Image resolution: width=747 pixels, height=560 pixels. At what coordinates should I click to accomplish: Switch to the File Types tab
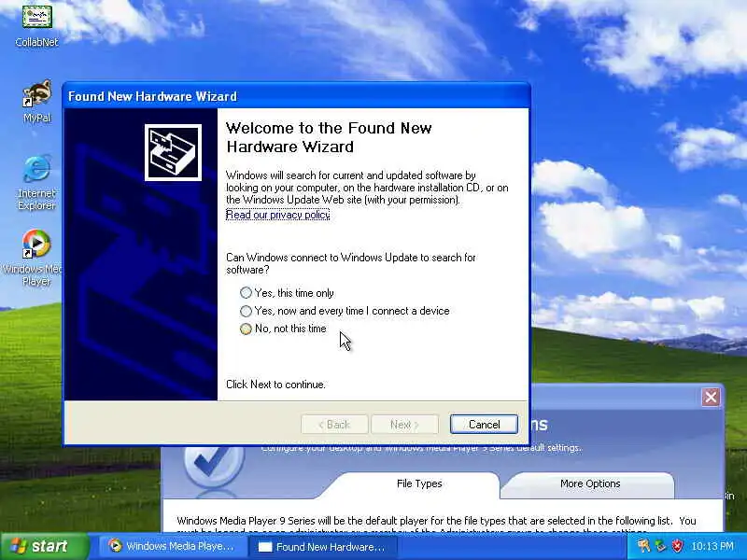coord(419,483)
